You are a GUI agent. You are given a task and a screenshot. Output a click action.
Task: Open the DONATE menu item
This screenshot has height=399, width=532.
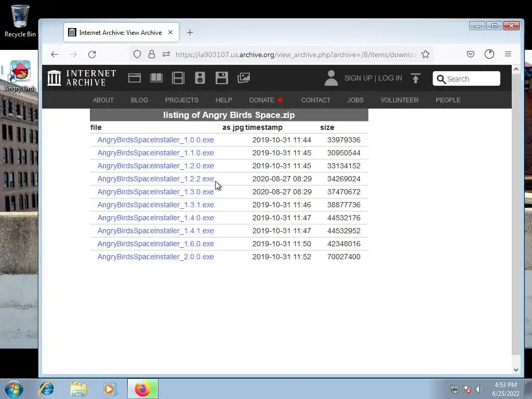(x=266, y=100)
